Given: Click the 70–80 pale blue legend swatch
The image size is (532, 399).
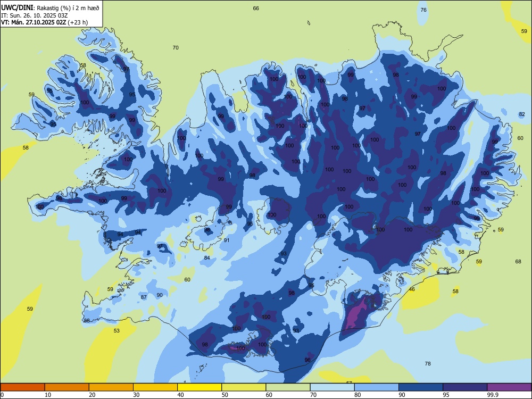Looking at the screenshot, I should click(332, 387).
